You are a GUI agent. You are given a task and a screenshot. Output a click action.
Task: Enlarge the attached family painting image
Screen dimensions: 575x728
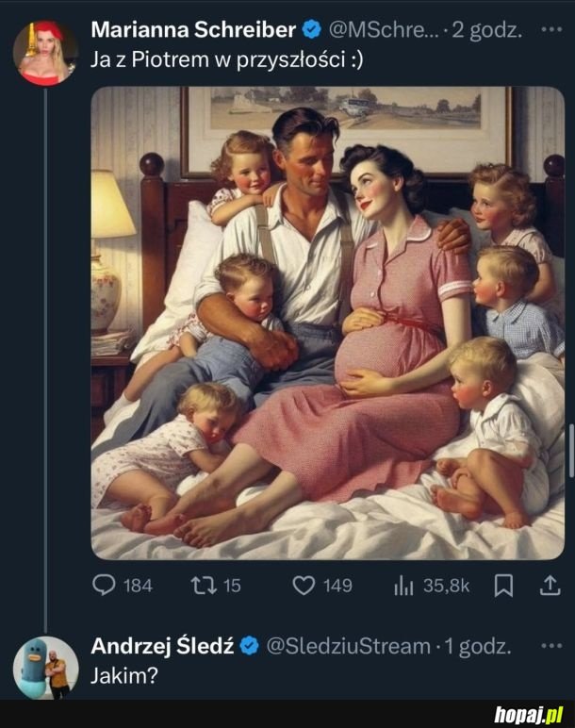tap(327, 323)
